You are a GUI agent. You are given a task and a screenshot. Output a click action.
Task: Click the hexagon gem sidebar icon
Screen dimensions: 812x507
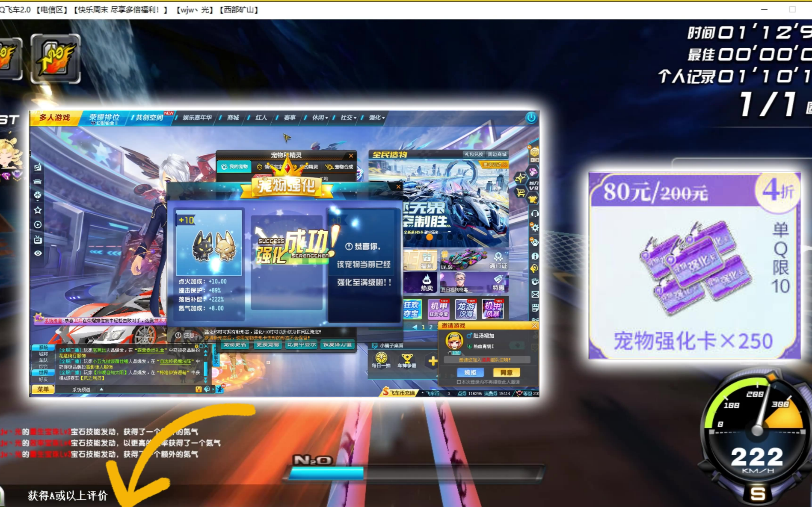(38, 195)
